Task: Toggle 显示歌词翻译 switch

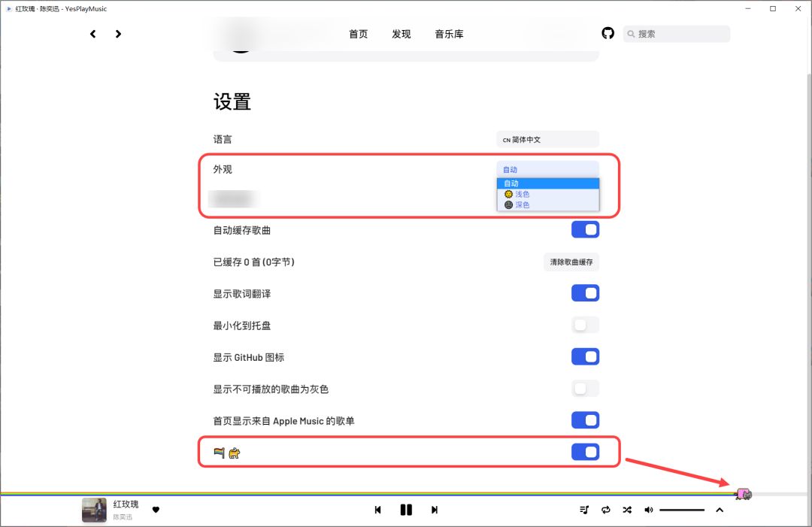Action: pos(585,293)
